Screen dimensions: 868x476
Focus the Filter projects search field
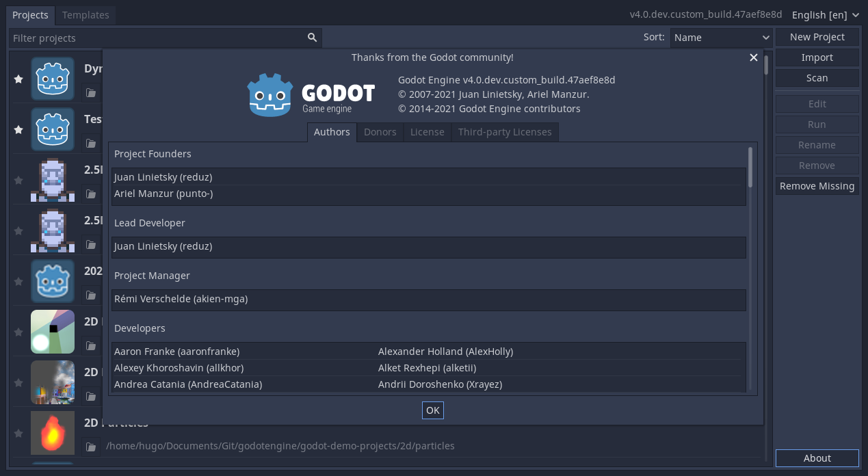coord(165,38)
